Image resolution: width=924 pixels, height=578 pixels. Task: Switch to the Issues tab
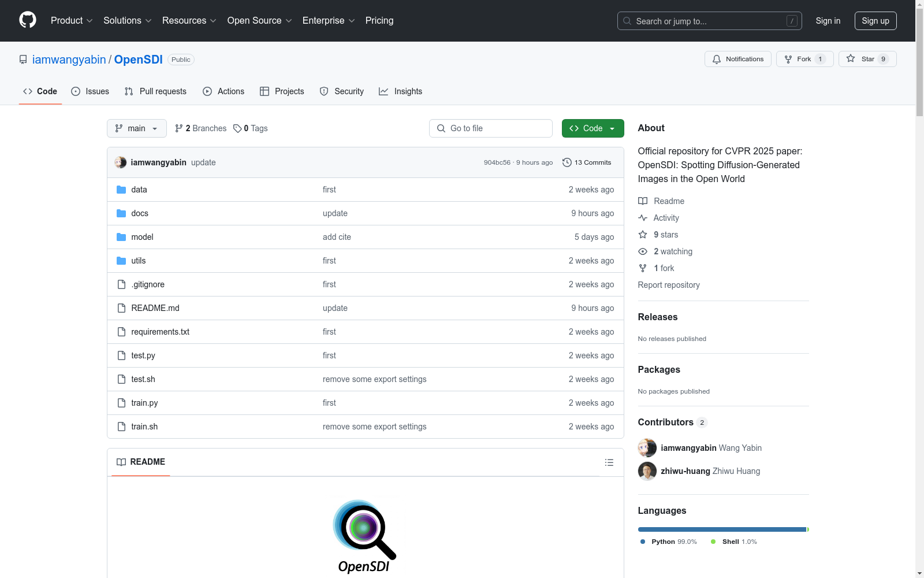[x=90, y=91]
